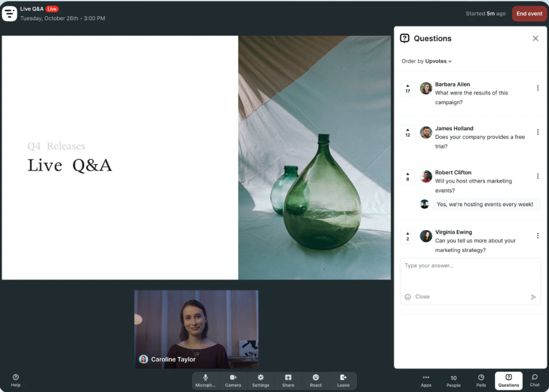This screenshot has height=392, width=549.
Task: Open options menu for James Holland's question
Action: (538, 133)
